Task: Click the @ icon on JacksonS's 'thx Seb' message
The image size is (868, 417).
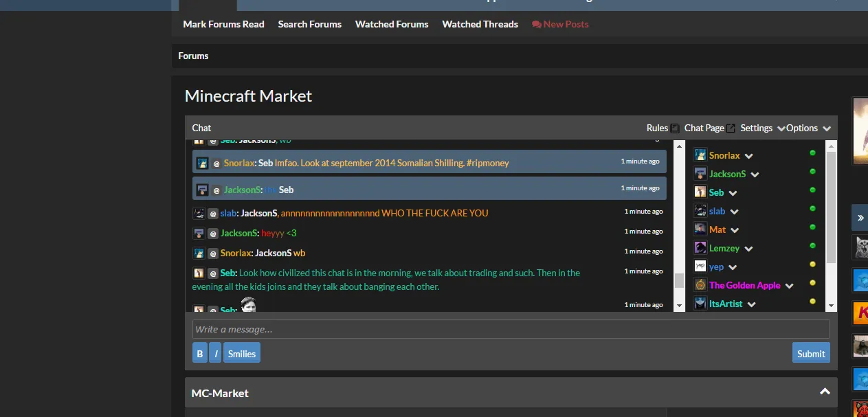Action: click(216, 190)
